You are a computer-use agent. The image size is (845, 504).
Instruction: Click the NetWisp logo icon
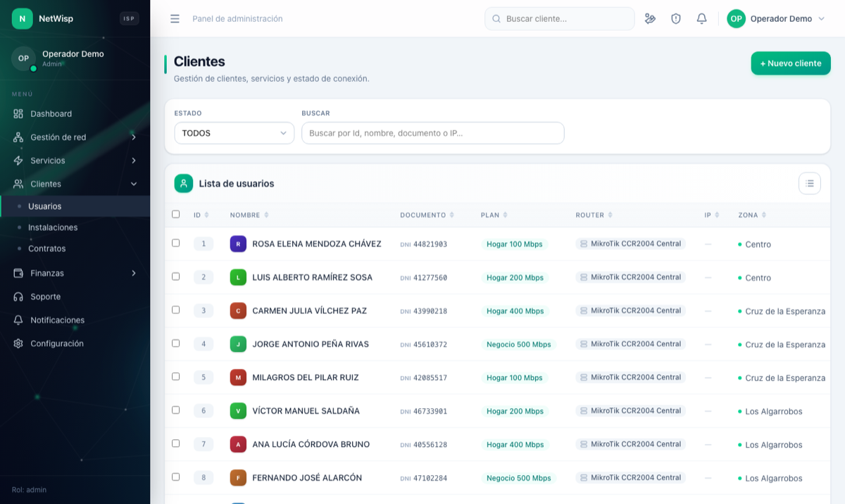click(23, 19)
